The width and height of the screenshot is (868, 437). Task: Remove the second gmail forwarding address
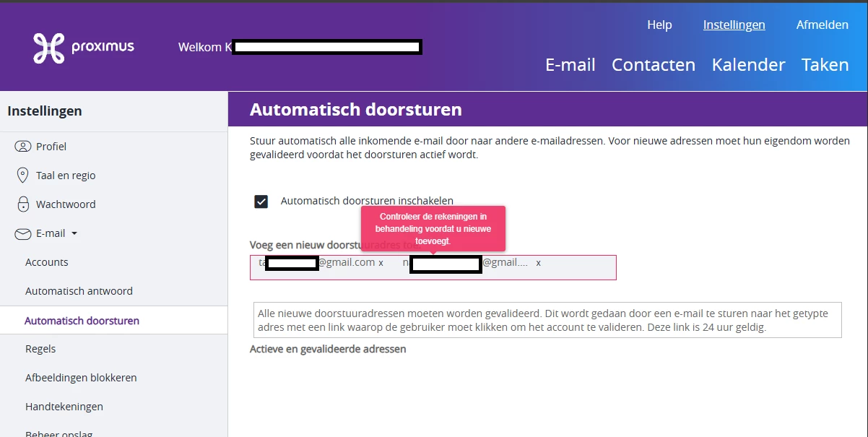tap(539, 264)
